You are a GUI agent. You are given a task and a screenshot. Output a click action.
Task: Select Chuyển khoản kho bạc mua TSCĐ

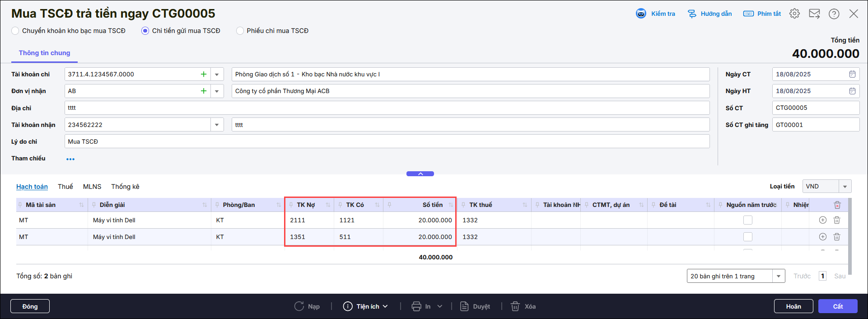point(15,31)
